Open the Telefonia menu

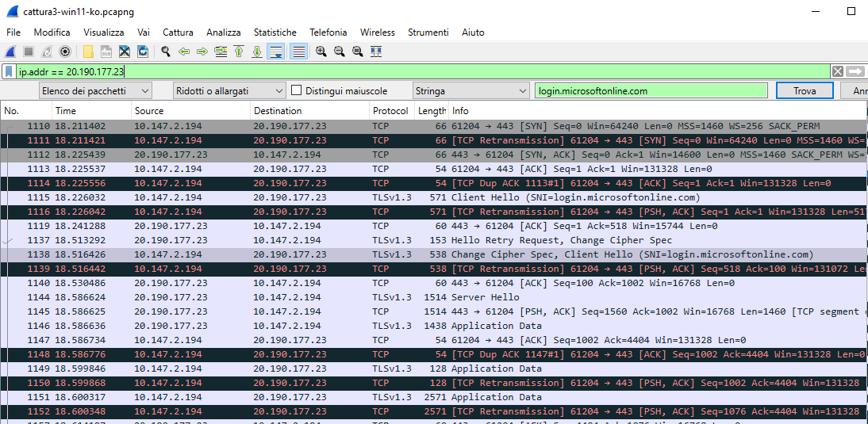[x=328, y=32]
